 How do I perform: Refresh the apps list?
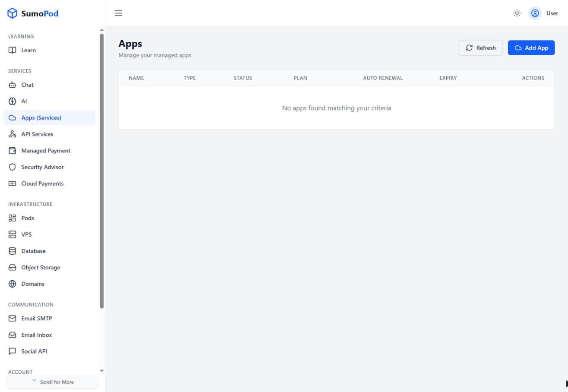480,48
